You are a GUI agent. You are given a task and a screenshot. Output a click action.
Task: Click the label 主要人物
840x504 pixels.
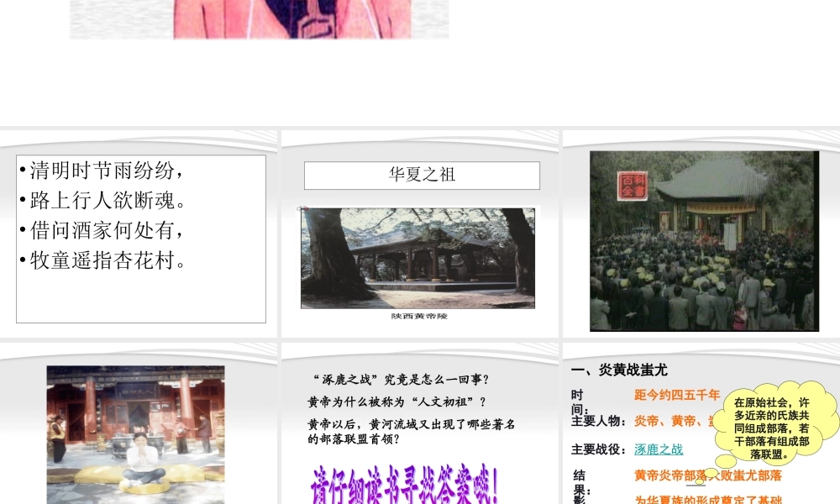point(598,421)
